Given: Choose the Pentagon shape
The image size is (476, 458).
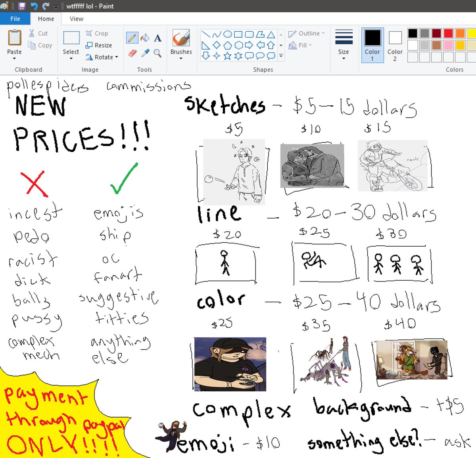Looking at the screenshot, I should click(x=227, y=45).
